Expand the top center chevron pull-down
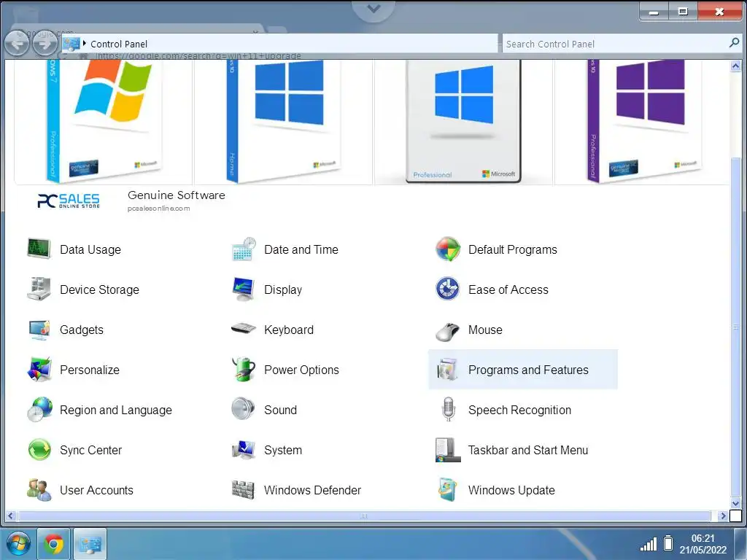Screen dimensions: 747x560 (374, 9)
